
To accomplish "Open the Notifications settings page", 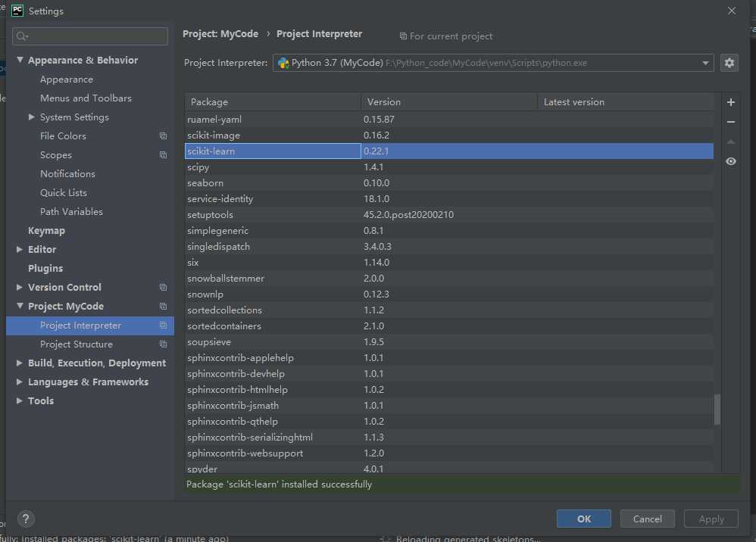I will [x=67, y=174].
